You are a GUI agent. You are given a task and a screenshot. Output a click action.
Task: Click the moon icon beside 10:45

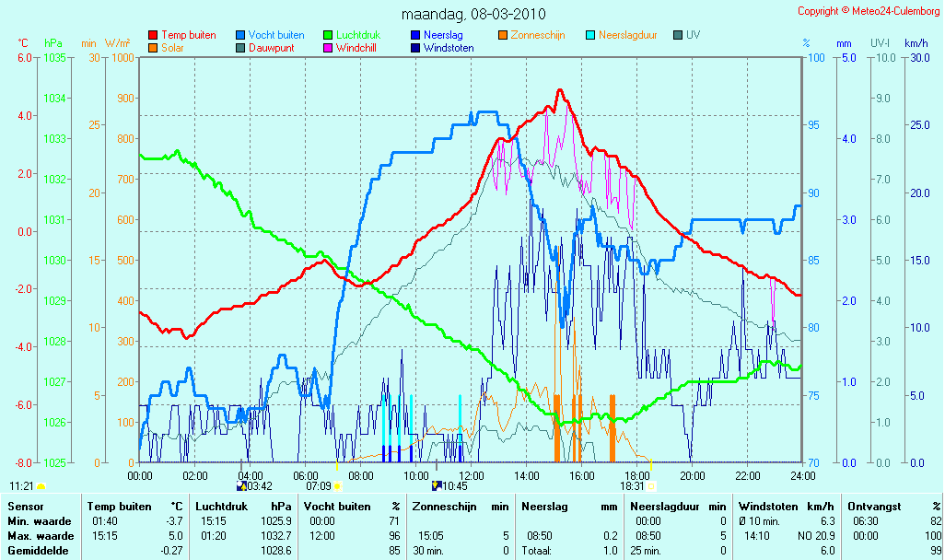(437, 486)
